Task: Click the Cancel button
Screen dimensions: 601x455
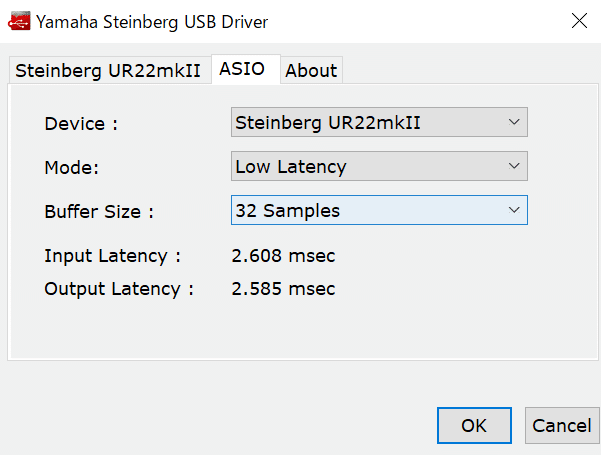Action: 562,425
